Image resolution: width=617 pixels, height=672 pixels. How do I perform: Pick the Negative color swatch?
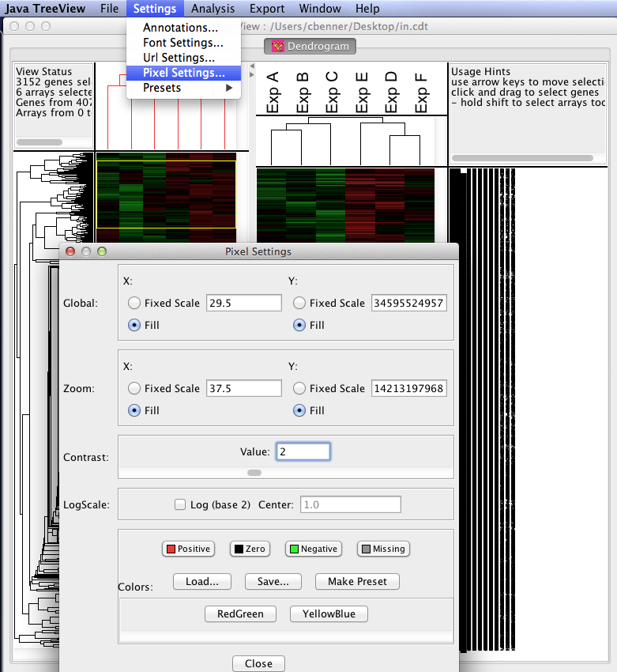[x=314, y=549]
